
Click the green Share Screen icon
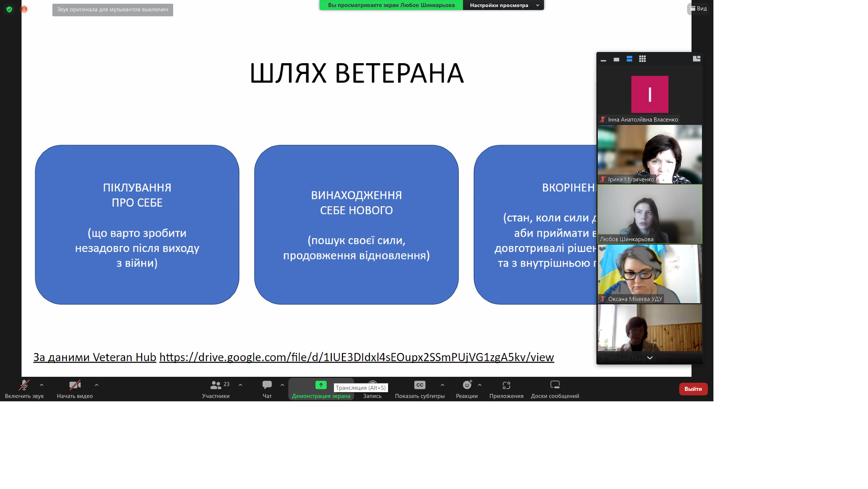tap(321, 385)
